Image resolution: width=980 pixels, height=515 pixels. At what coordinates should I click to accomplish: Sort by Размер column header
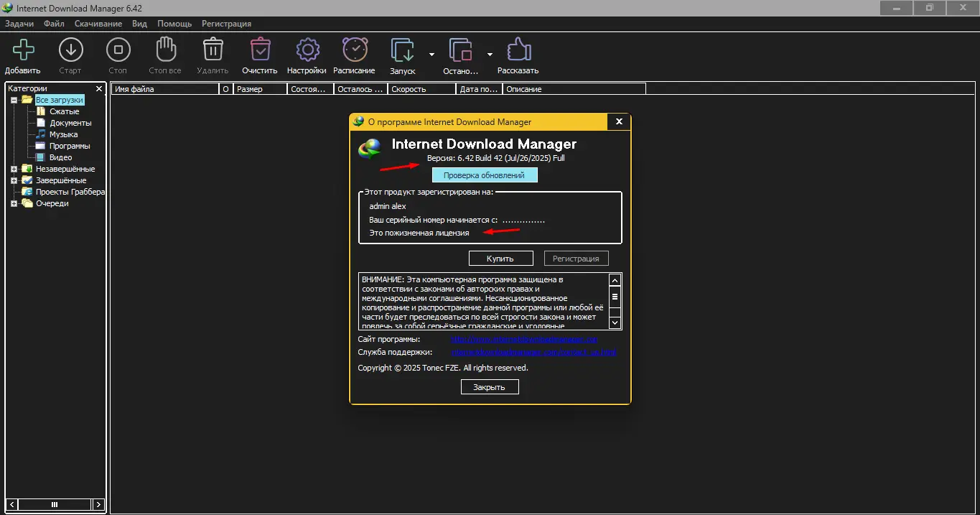pos(260,89)
